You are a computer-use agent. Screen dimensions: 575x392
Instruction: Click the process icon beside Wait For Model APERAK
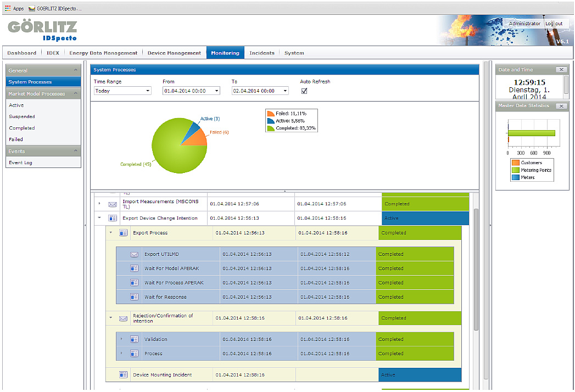click(134, 268)
